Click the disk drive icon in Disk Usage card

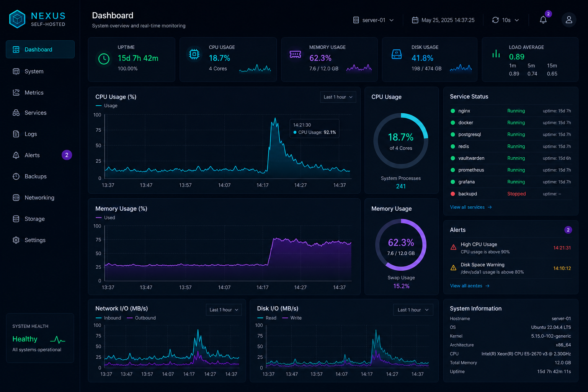point(397,54)
